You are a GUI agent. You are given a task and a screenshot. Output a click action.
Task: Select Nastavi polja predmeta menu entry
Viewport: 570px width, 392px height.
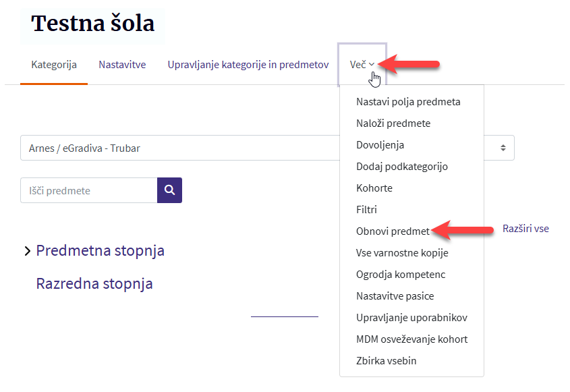pos(408,102)
